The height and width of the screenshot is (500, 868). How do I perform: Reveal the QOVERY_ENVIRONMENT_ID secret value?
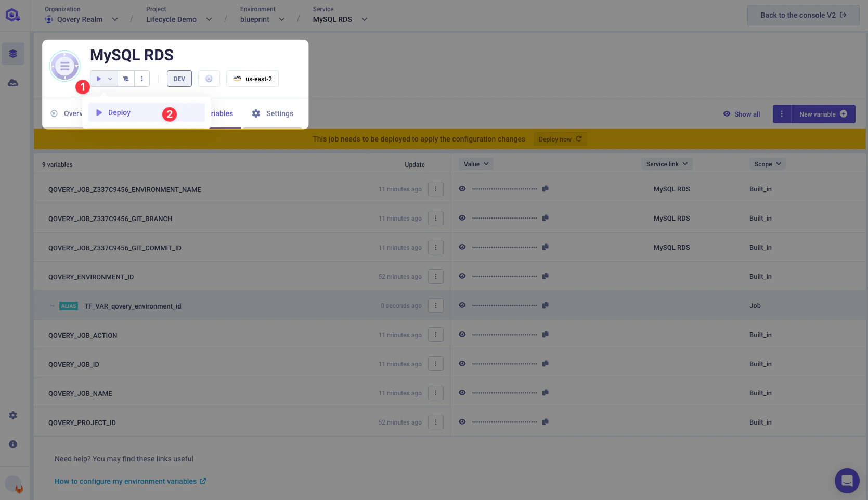462,276
